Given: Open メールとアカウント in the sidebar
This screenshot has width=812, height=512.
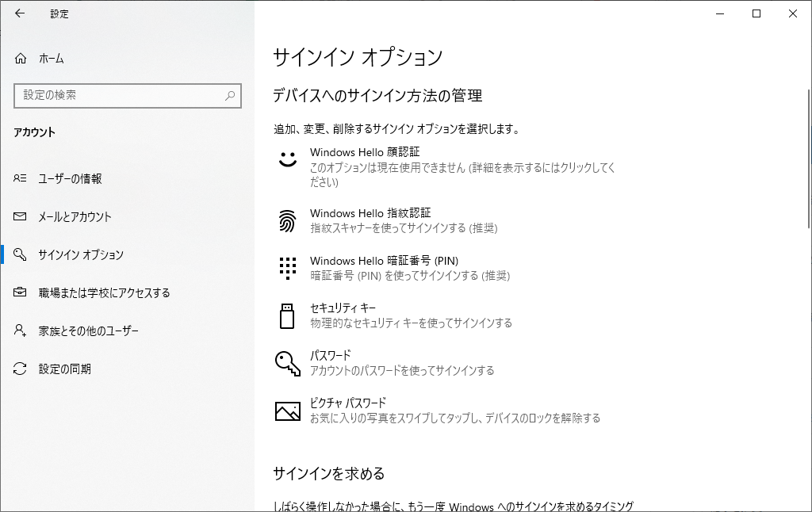Looking at the screenshot, I should 75,217.
